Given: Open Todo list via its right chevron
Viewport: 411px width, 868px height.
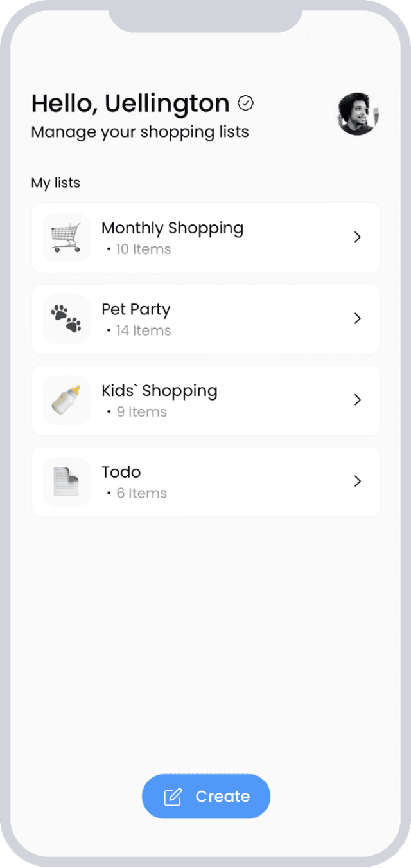Looking at the screenshot, I should [x=358, y=482].
